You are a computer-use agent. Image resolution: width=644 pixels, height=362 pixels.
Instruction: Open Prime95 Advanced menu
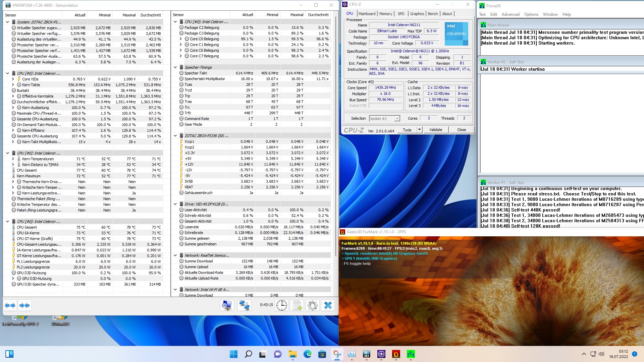pos(511,14)
